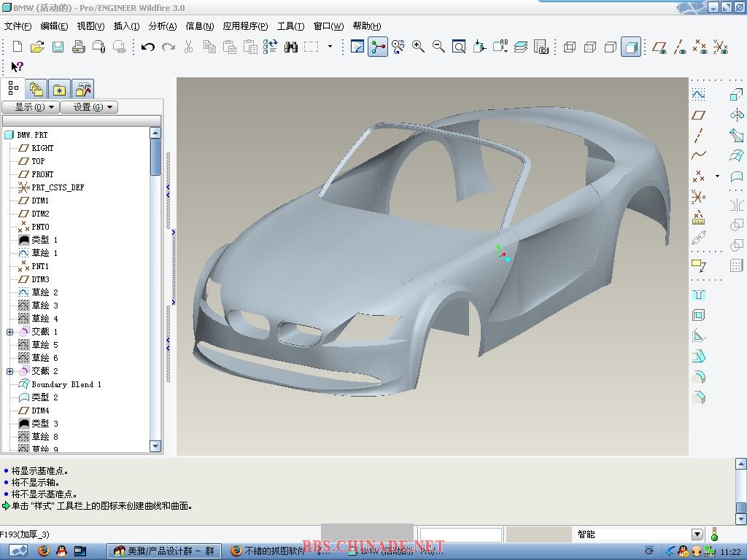The height and width of the screenshot is (560, 747).
Task: Regenerate the model from toolbar
Action: pyautogui.click(x=270, y=47)
